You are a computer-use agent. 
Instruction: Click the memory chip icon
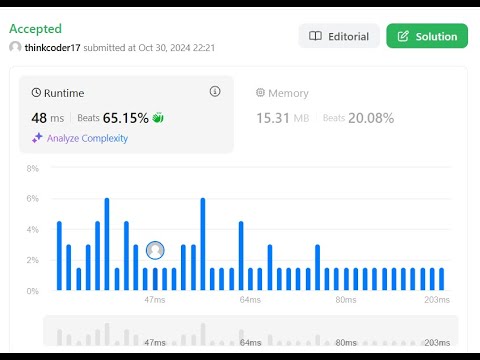click(260, 93)
